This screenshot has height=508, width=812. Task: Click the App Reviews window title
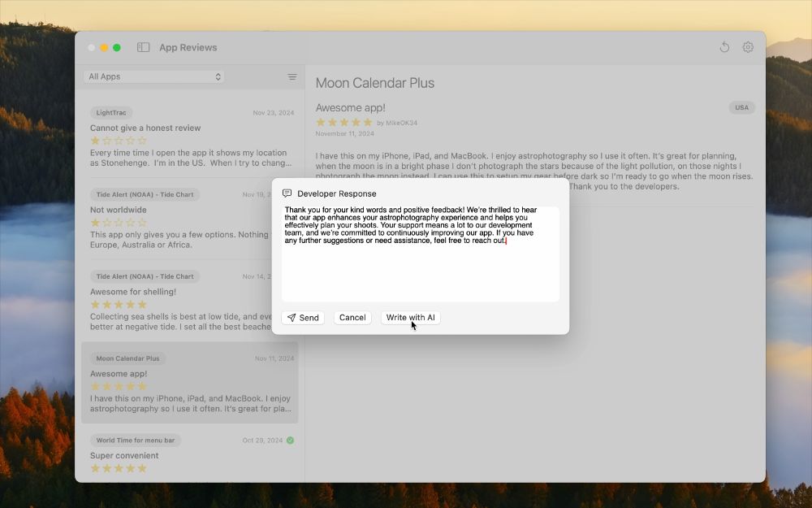188,48
